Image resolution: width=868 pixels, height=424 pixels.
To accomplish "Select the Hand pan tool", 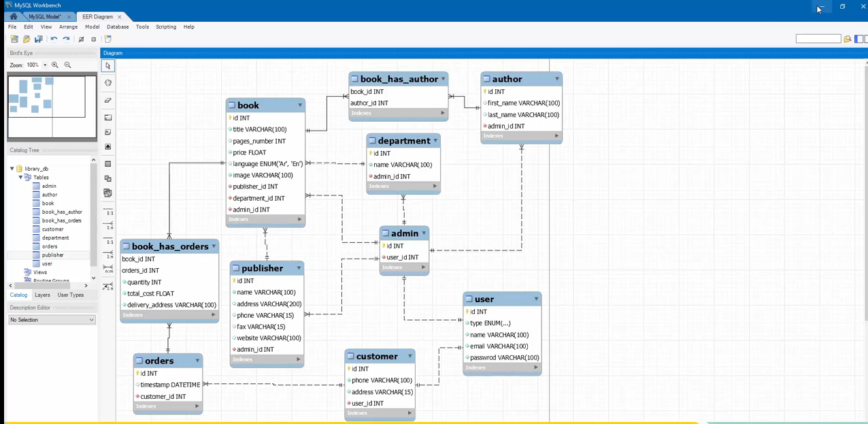I will tap(108, 83).
